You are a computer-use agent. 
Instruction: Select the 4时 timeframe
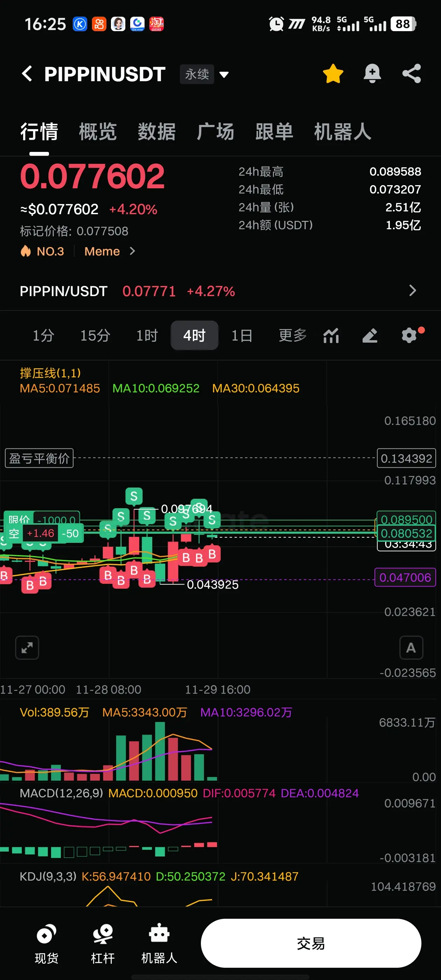[195, 336]
